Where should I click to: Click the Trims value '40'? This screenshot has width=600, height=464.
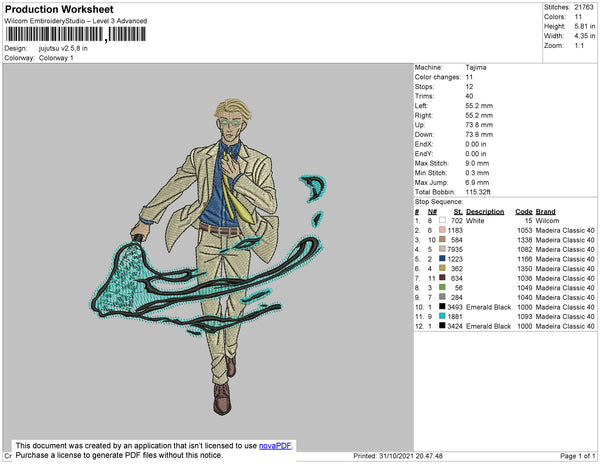point(469,96)
